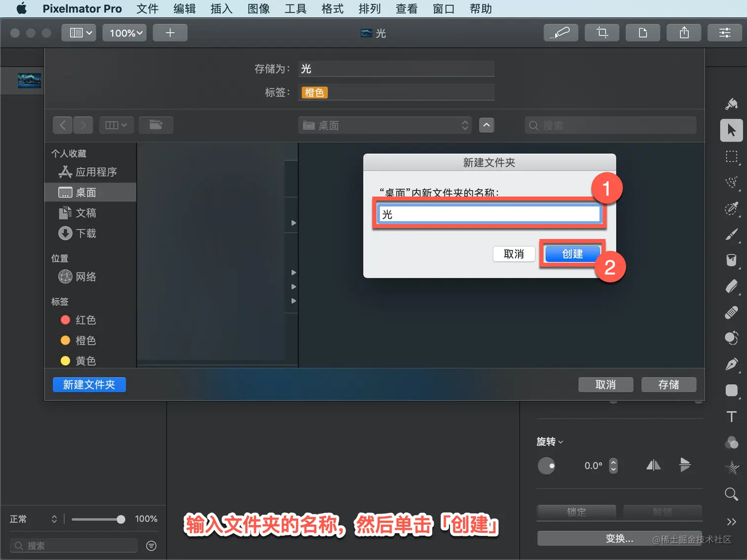Click 创建 to create the folder
The image size is (747, 560).
coord(573,254)
